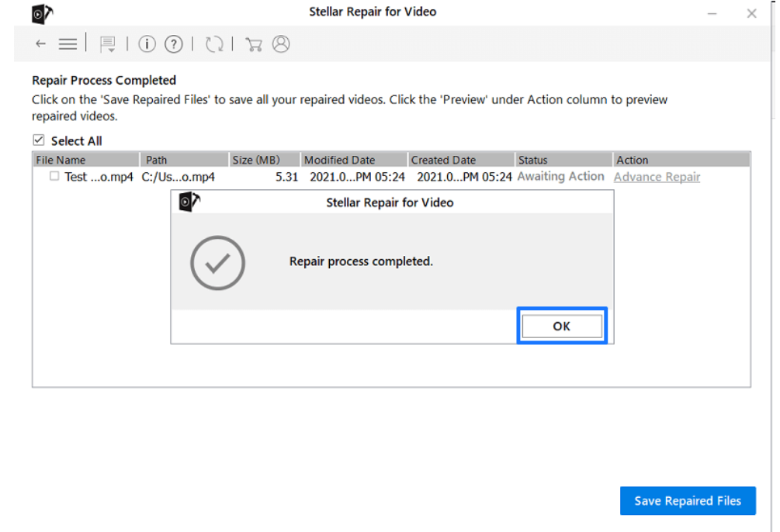Viewport: 780px width, 532px height.
Task: Click the update refresh arrows icon
Action: (214, 44)
